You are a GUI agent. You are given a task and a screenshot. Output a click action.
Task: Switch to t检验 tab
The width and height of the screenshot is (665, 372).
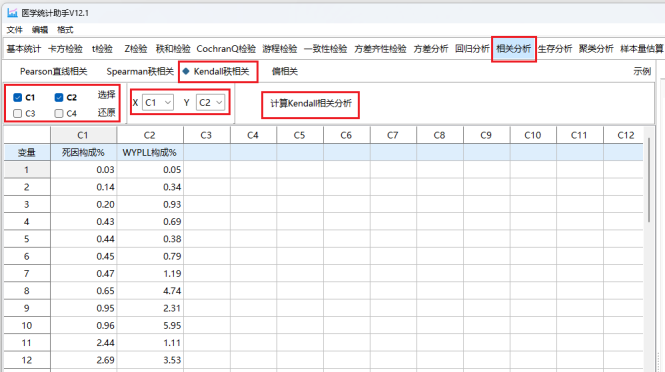point(102,49)
